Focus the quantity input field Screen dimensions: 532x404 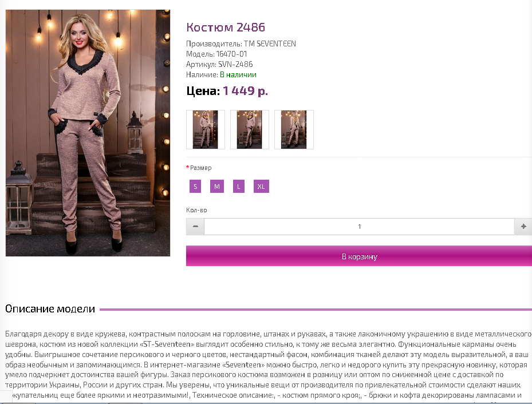(359, 227)
